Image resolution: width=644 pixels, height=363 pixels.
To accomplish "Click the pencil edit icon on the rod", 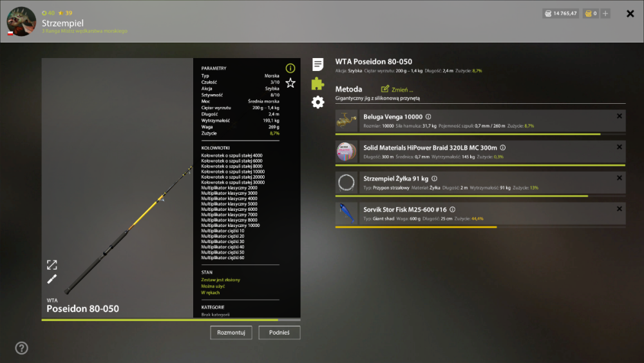I will (x=52, y=279).
